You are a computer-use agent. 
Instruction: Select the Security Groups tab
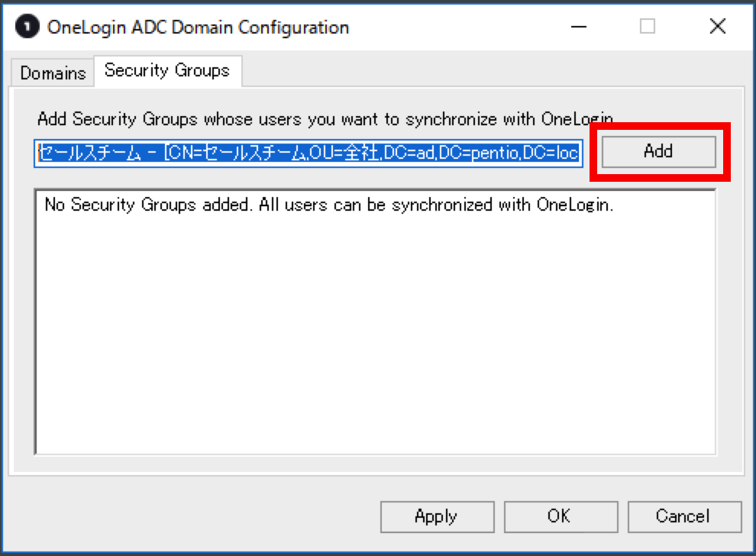pos(167,71)
